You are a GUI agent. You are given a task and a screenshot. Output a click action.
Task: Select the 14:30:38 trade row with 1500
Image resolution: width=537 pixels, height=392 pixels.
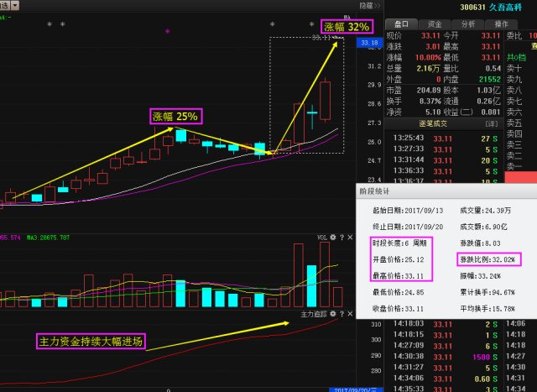click(445, 357)
